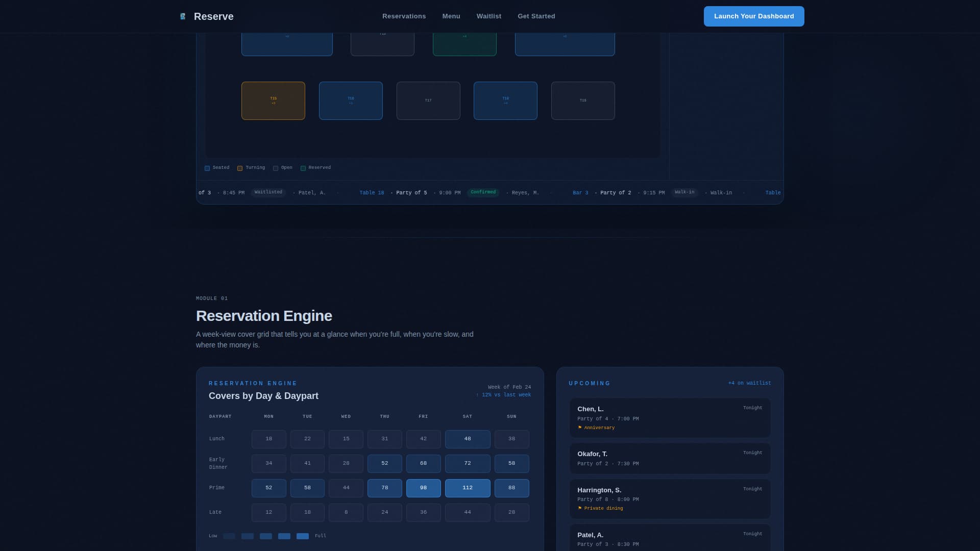Click the Waitlisted status badge

click(268, 192)
